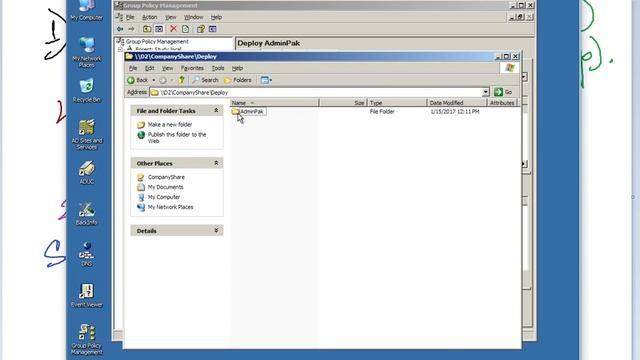640x360 pixels.
Task: Click Attributes column header
Action: click(x=502, y=103)
